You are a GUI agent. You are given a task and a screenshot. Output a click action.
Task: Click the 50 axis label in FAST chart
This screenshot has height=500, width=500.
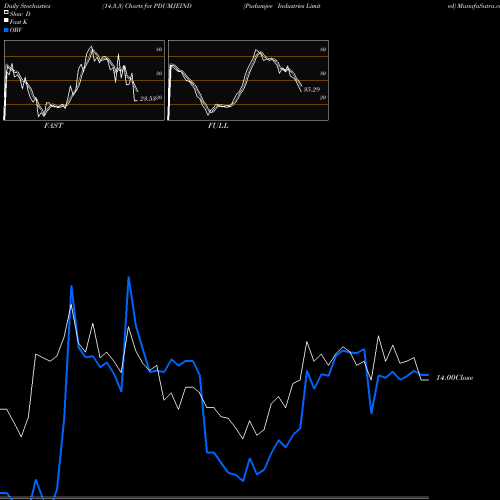pyautogui.click(x=159, y=73)
